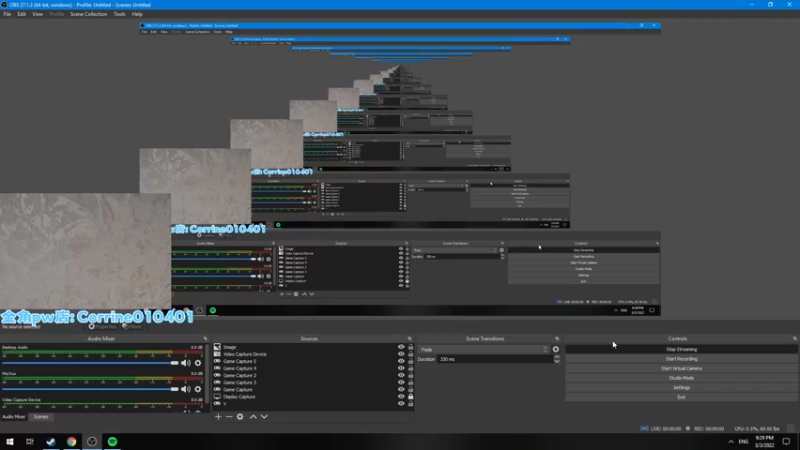
Task: Decrease transition duration with down arrow
Action: coord(557,361)
